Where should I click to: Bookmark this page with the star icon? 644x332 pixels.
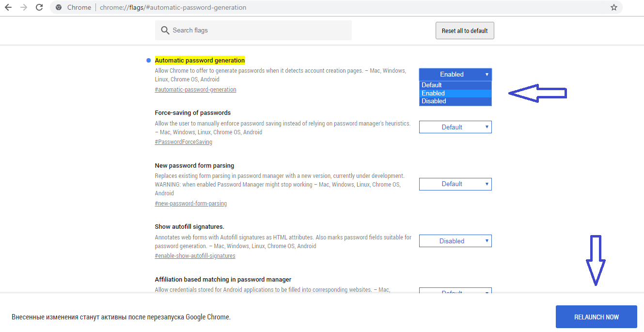pos(614,7)
